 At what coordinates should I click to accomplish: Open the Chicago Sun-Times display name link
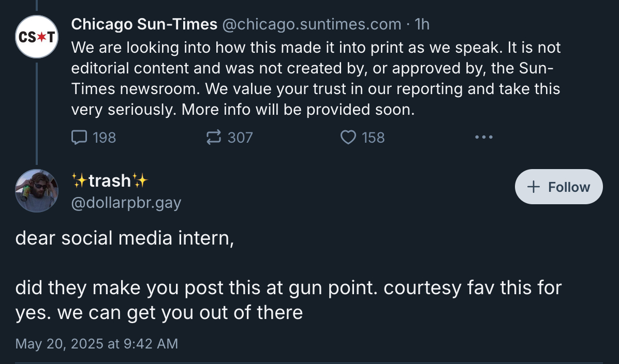pos(144,24)
